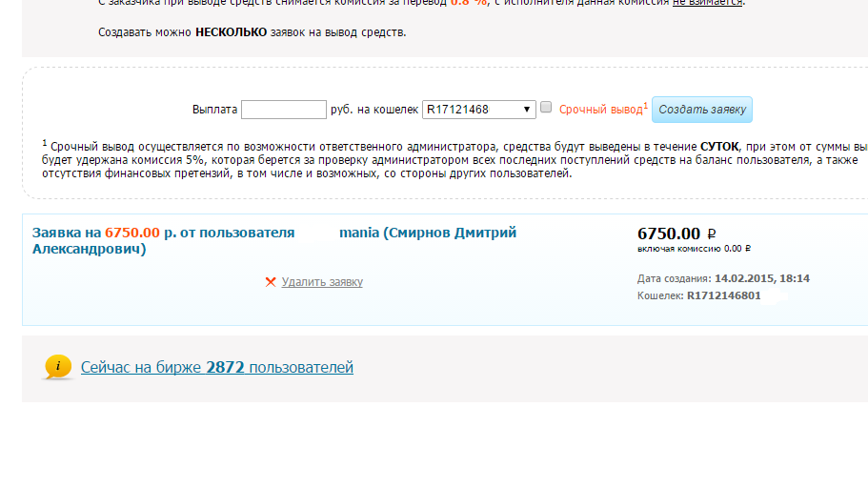Screen dimensions: 868x488
Task: Click the yellow info speech bubble icon
Action: coord(58,367)
